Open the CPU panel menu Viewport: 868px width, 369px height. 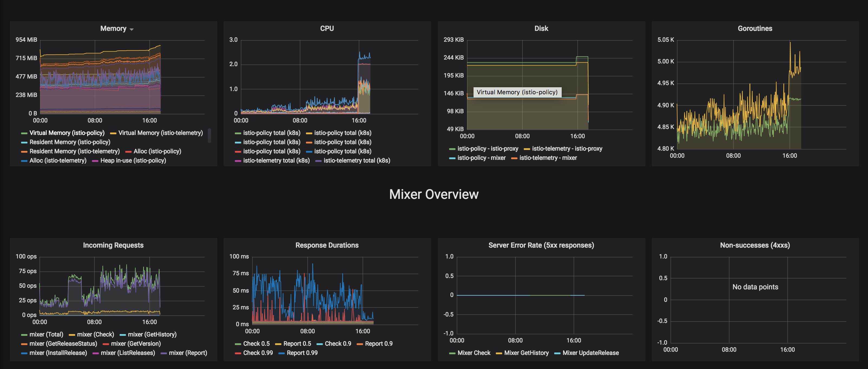click(327, 28)
